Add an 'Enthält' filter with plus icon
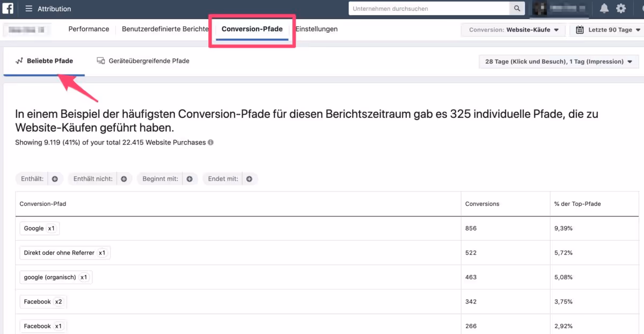Screen dimensions: 644x334 click(55, 179)
